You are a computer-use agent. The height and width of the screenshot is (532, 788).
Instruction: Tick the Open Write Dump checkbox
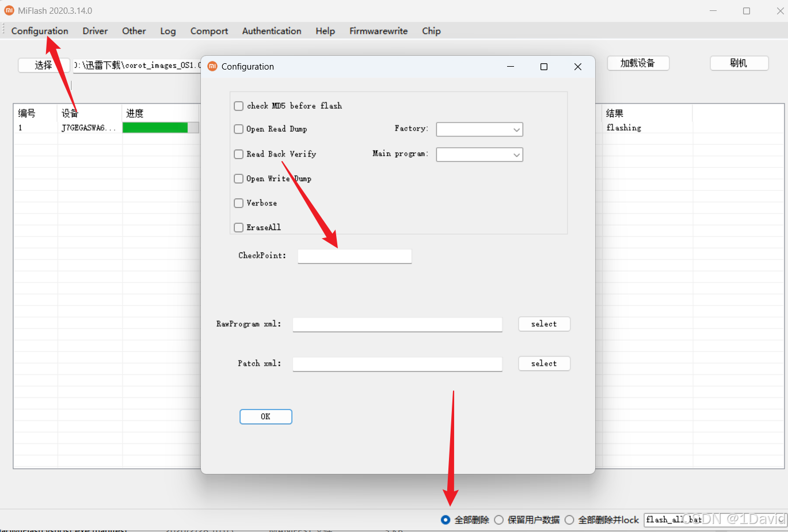(x=239, y=179)
